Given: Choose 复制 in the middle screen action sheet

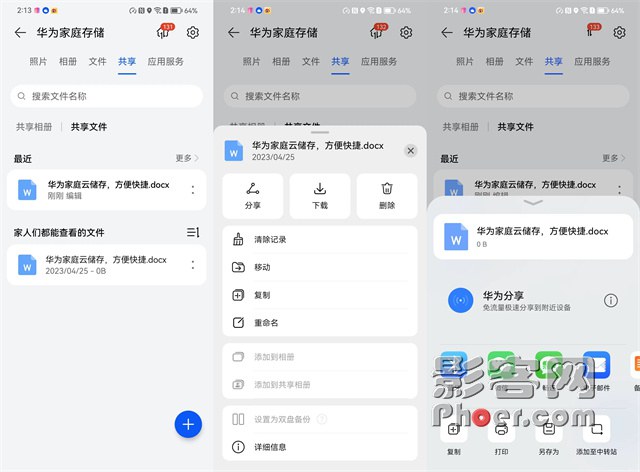Looking at the screenshot, I should (x=320, y=295).
